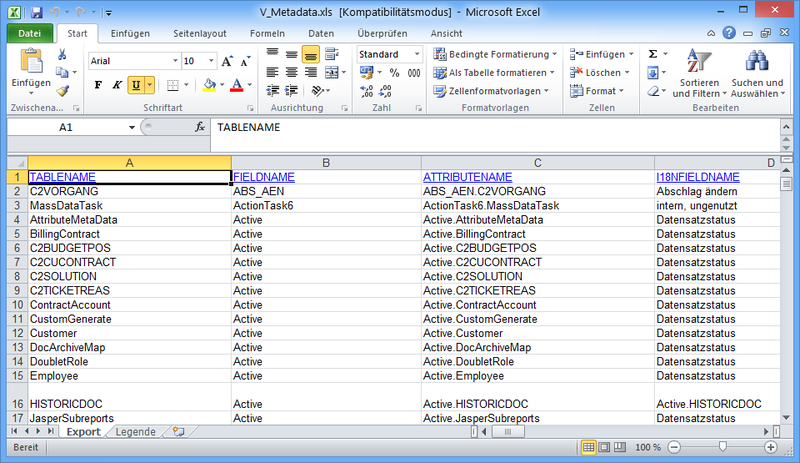Toggle italic formatting (K)
This screenshot has width=800, height=463.
pos(117,85)
